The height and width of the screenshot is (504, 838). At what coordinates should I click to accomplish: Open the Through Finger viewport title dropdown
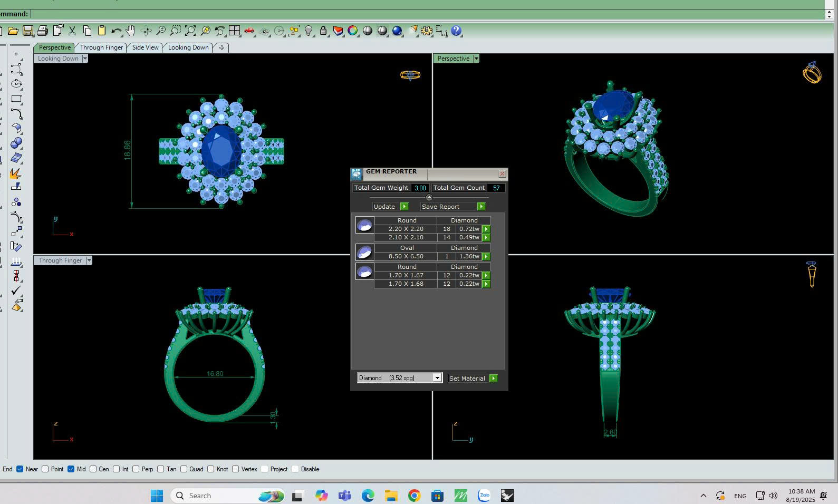[x=89, y=260]
